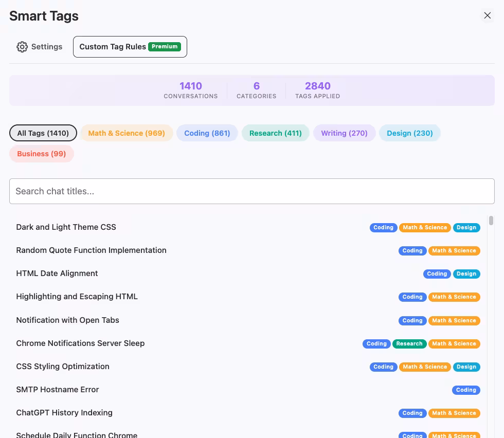
Task: Filter by Writing (270) tag
Action: pyautogui.click(x=344, y=133)
